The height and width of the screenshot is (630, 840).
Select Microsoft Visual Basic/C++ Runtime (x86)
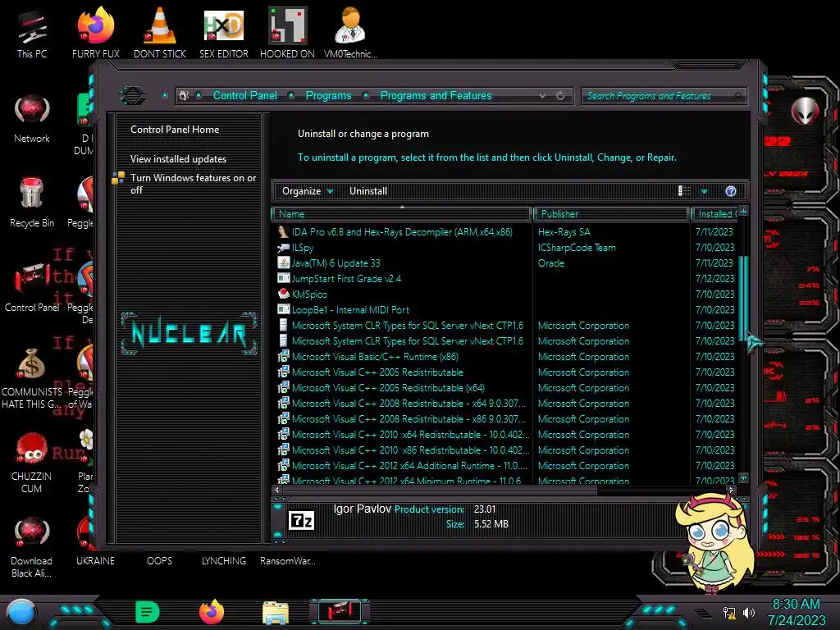(x=375, y=356)
